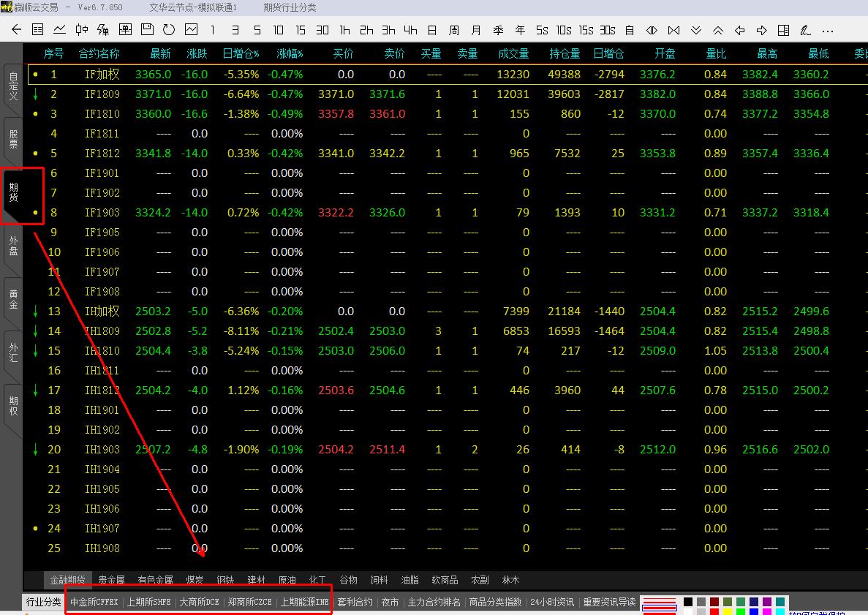The image size is (868, 615).
Task: Open the more options ellipsis menu
Action: pyautogui.click(x=827, y=30)
